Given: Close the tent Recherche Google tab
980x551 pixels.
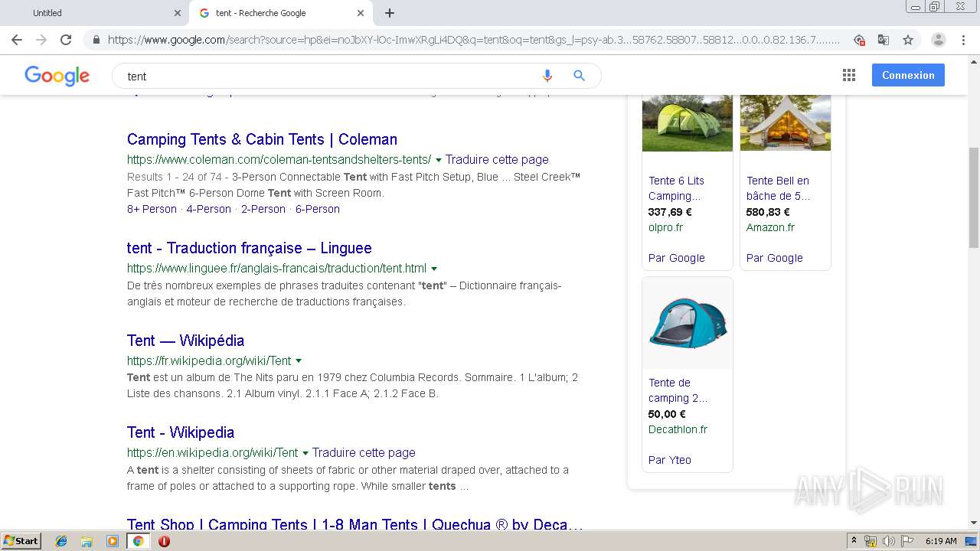Looking at the screenshot, I should [361, 13].
